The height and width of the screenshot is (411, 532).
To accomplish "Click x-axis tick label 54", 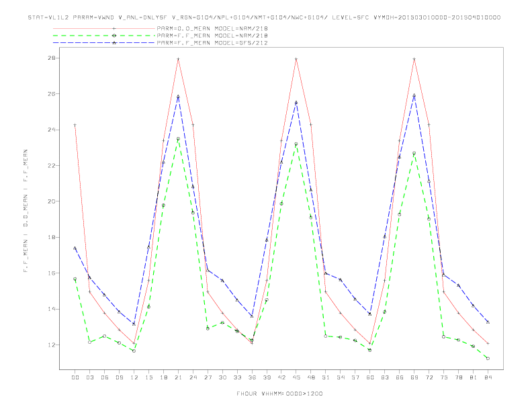I will (341, 377).
